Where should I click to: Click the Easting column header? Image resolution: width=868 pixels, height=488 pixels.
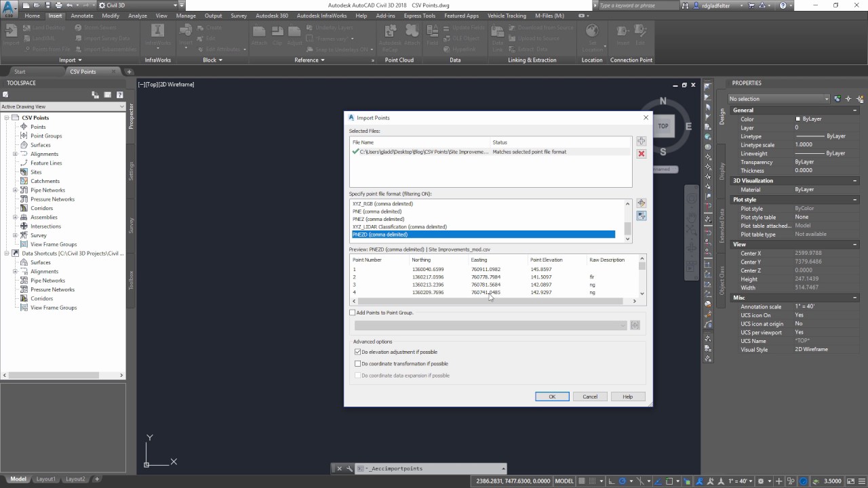(496, 260)
